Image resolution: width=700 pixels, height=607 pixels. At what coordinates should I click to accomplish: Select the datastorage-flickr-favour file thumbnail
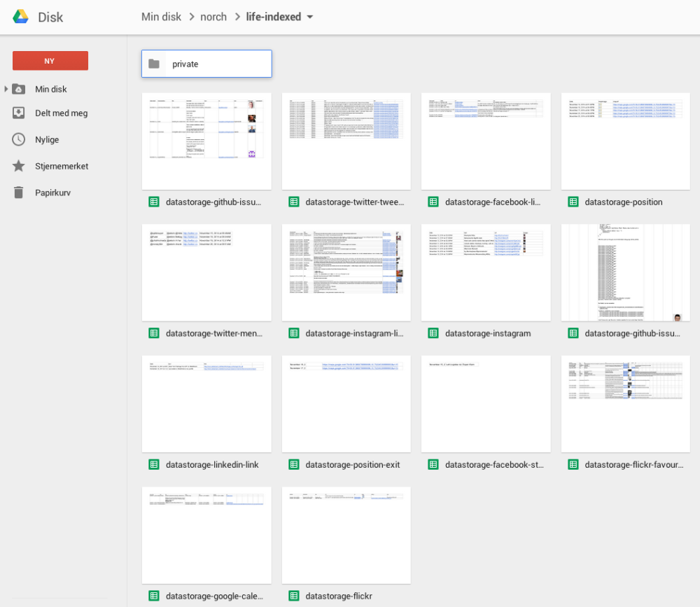[x=626, y=403]
